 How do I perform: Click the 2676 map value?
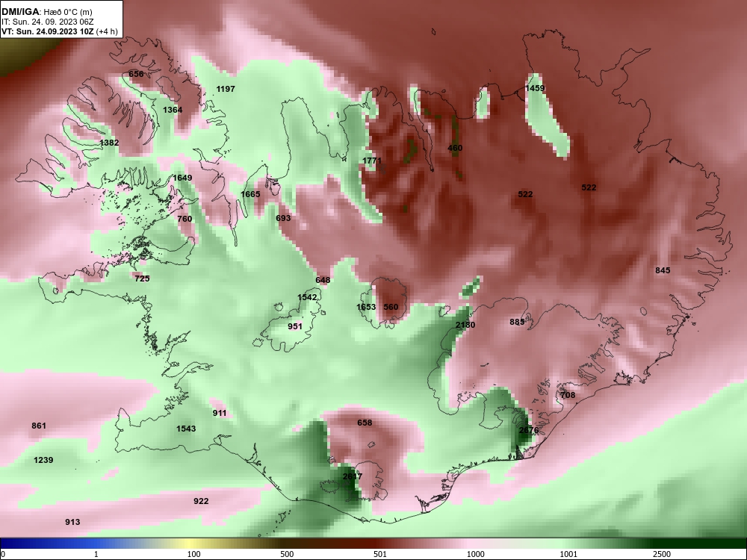click(528, 430)
